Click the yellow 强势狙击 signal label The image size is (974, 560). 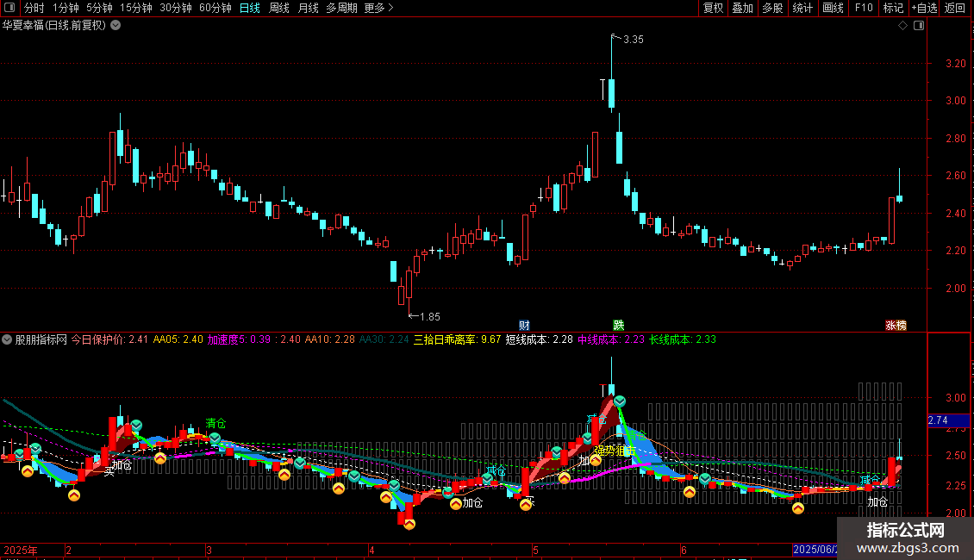pyautogui.click(x=615, y=451)
